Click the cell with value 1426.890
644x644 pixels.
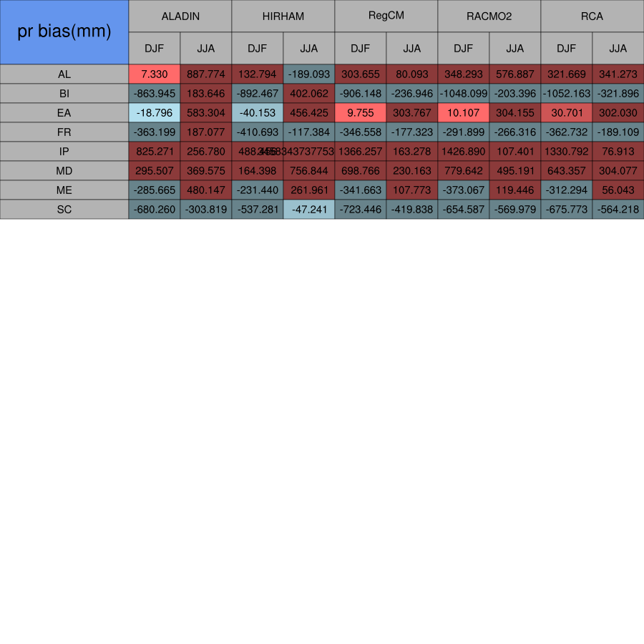point(464,152)
